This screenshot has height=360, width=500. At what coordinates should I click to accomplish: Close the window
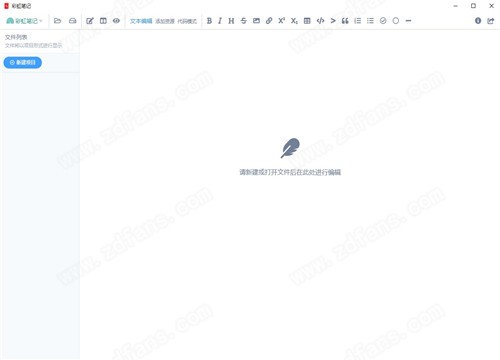point(491,6)
